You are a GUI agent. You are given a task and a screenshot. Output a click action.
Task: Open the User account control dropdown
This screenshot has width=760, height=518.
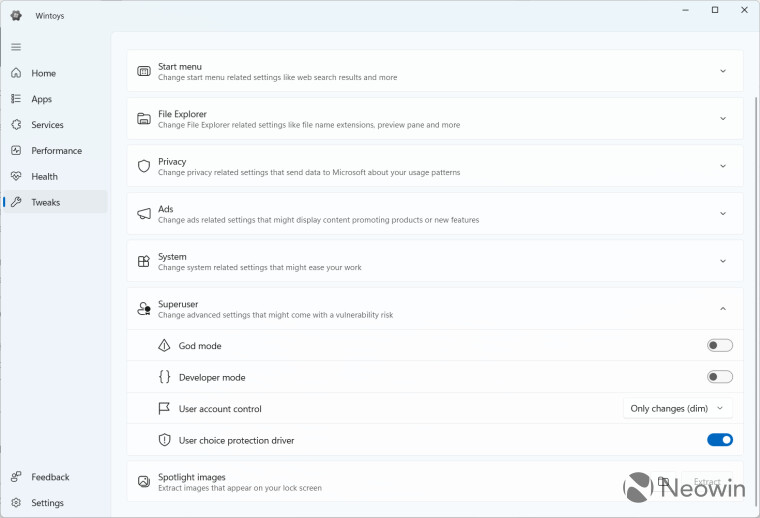[x=678, y=408]
